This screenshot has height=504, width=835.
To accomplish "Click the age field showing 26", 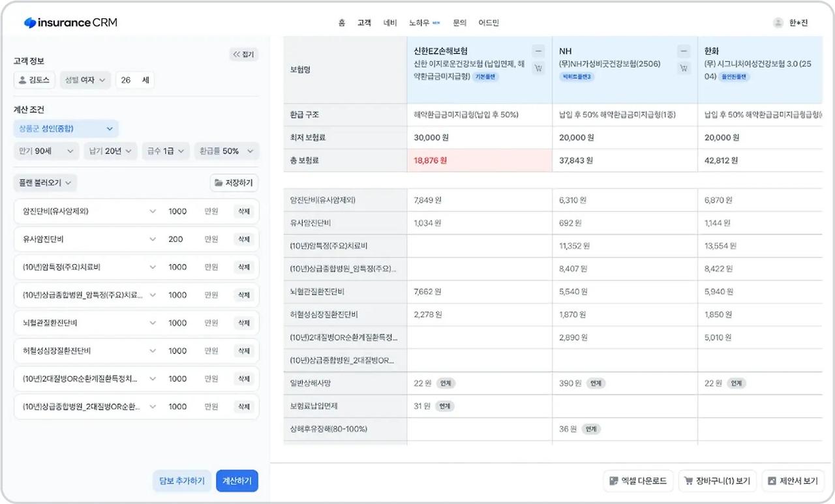I will coord(135,80).
